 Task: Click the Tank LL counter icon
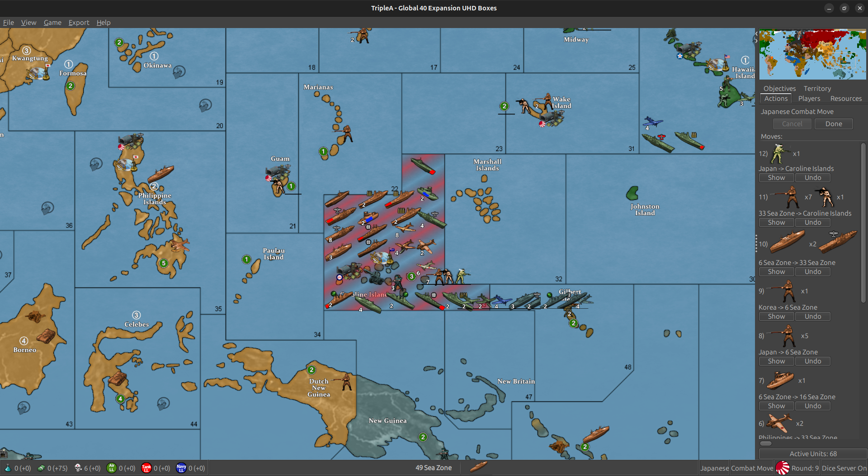click(x=146, y=468)
